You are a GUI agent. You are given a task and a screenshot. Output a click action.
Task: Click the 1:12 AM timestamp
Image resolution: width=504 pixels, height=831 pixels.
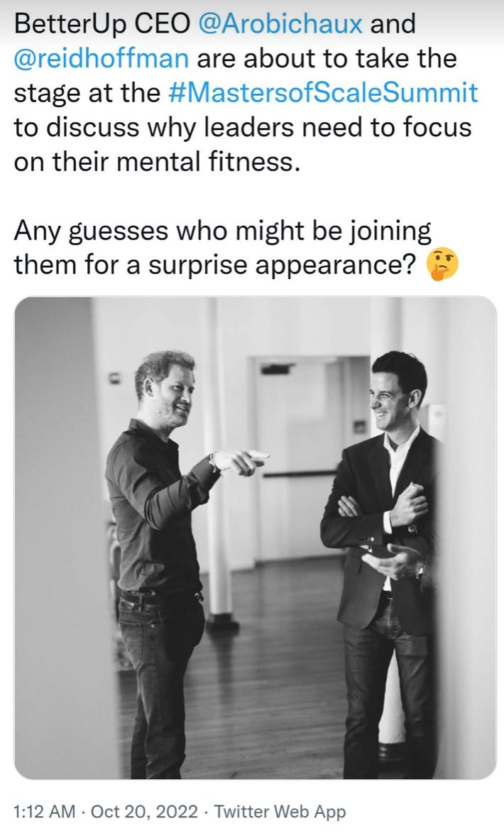pyautogui.click(x=45, y=811)
